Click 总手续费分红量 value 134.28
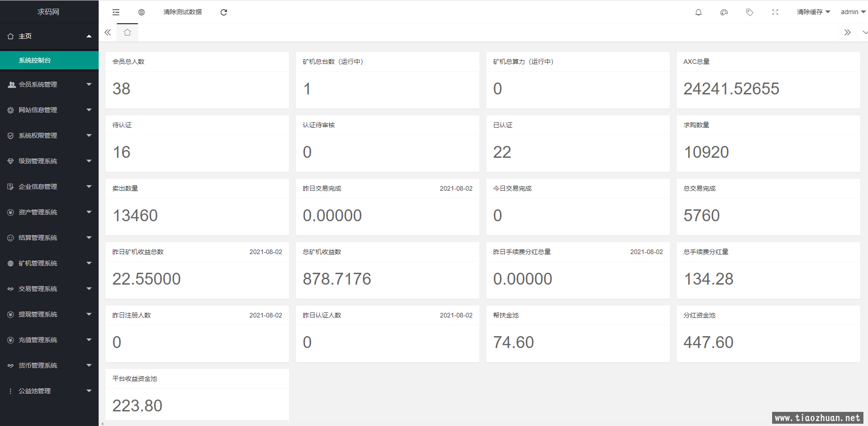This screenshot has height=426, width=868. point(709,279)
